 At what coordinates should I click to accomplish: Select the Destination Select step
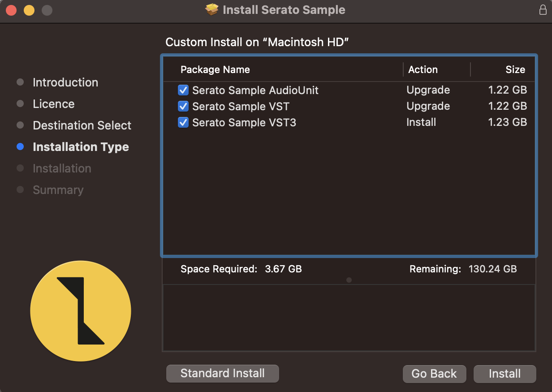tap(82, 125)
